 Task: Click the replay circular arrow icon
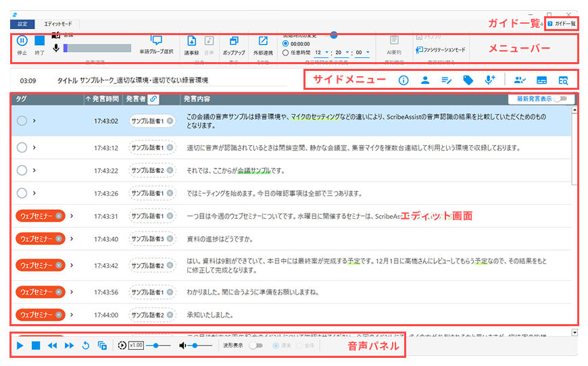(86, 345)
